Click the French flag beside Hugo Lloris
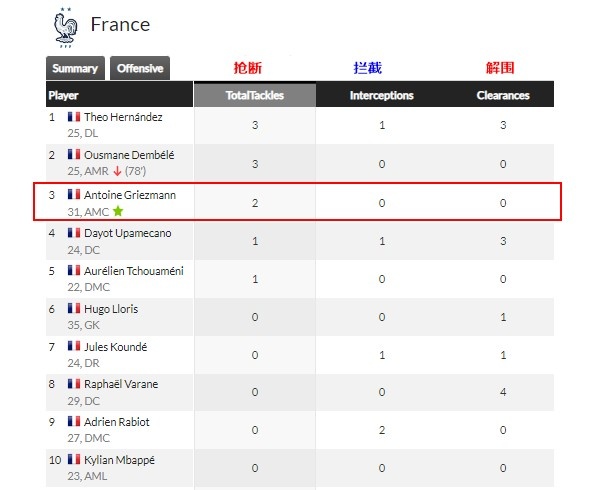 pyautogui.click(x=74, y=308)
